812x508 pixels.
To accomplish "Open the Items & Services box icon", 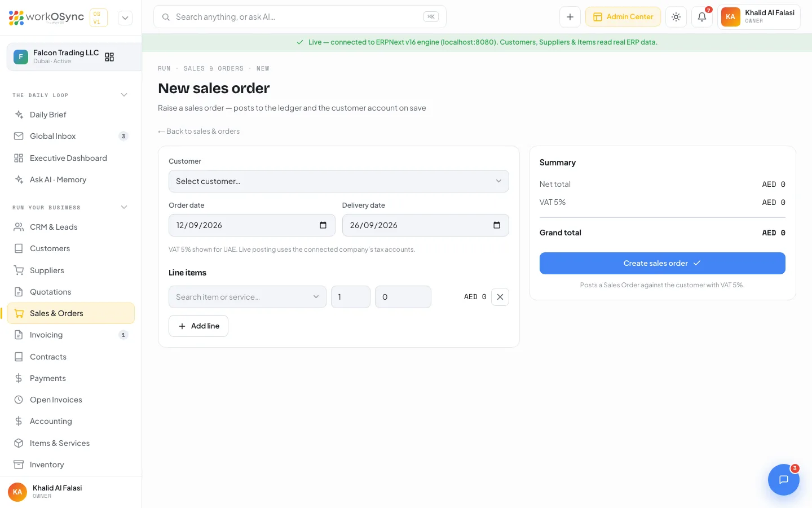I will tap(19, 443).
